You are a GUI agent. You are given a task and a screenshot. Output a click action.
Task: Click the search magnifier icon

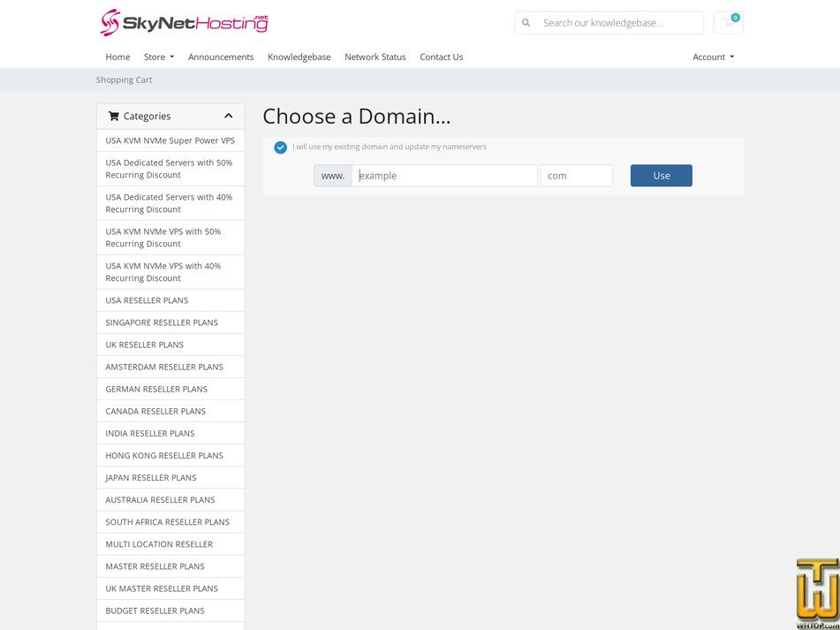point(526,23)
